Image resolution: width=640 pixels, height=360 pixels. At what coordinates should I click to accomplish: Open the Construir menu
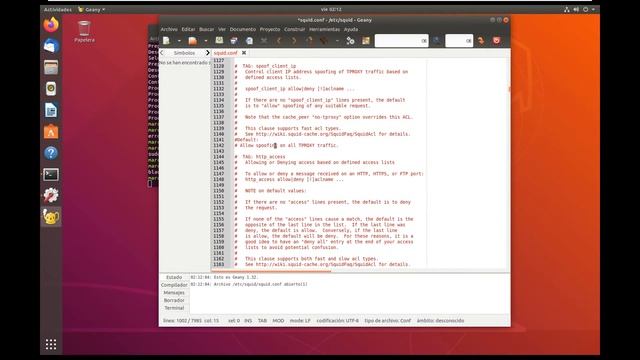(294, 29)
